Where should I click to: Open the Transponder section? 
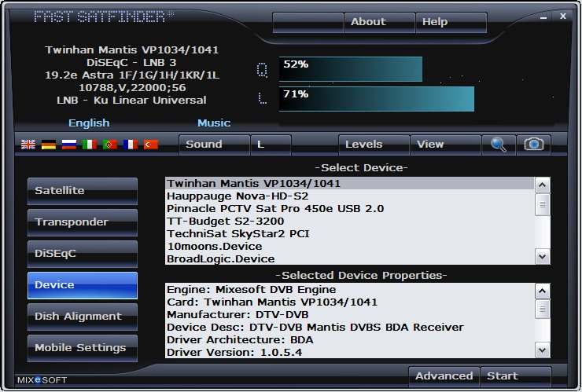pos(83,222)
